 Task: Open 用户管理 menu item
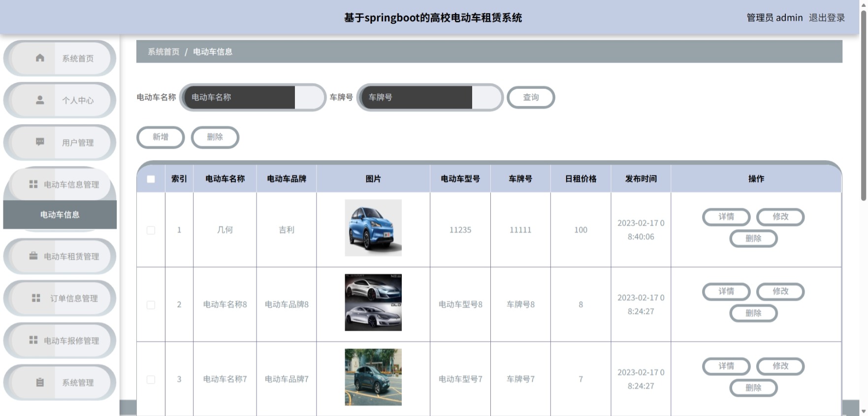[60, 142]
